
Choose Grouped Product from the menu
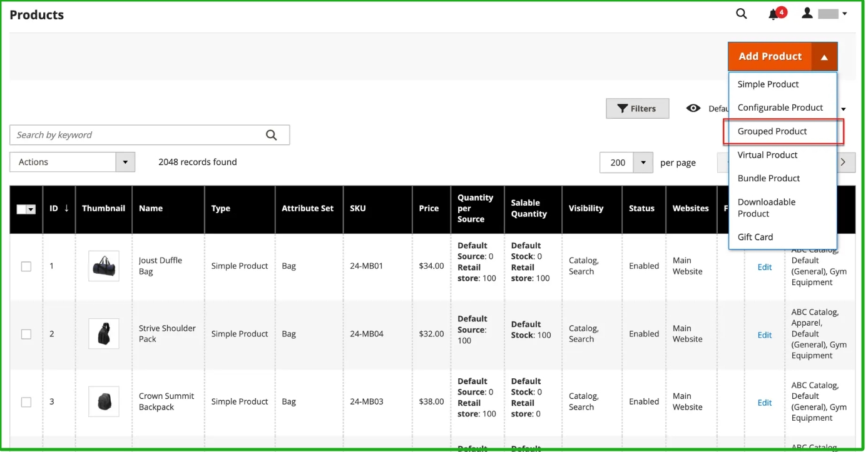[x=772, y=131]
